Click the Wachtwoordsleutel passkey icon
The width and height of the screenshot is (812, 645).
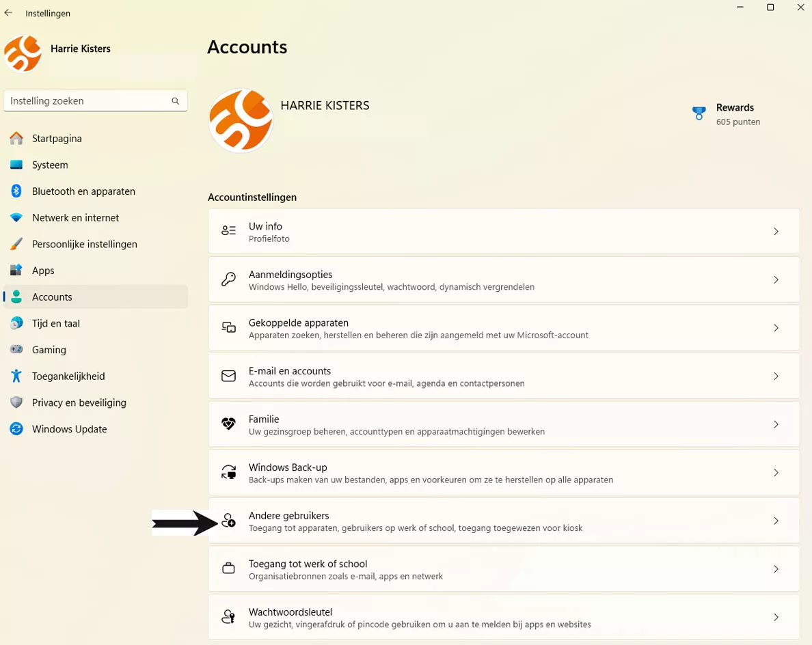pos(228,616)
